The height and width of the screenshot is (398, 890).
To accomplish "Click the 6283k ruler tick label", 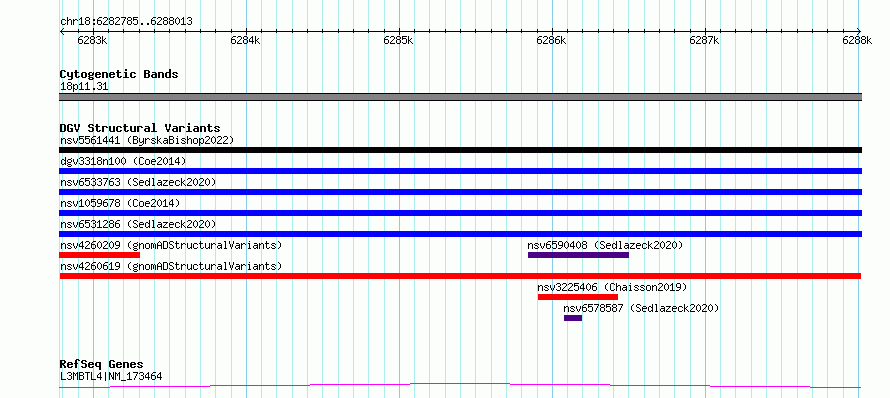I will tap(93, 40).
